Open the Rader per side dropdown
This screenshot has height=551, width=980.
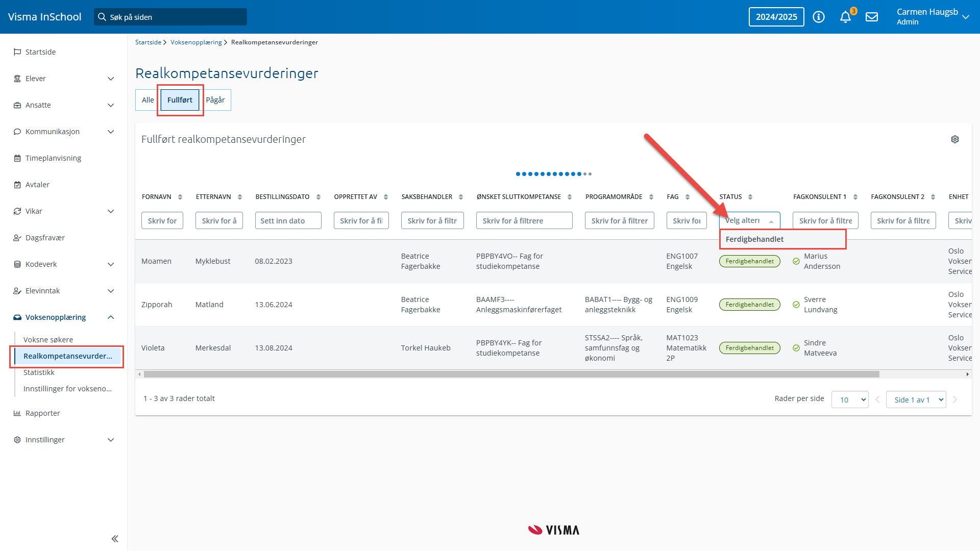click(x=850, y=399)
